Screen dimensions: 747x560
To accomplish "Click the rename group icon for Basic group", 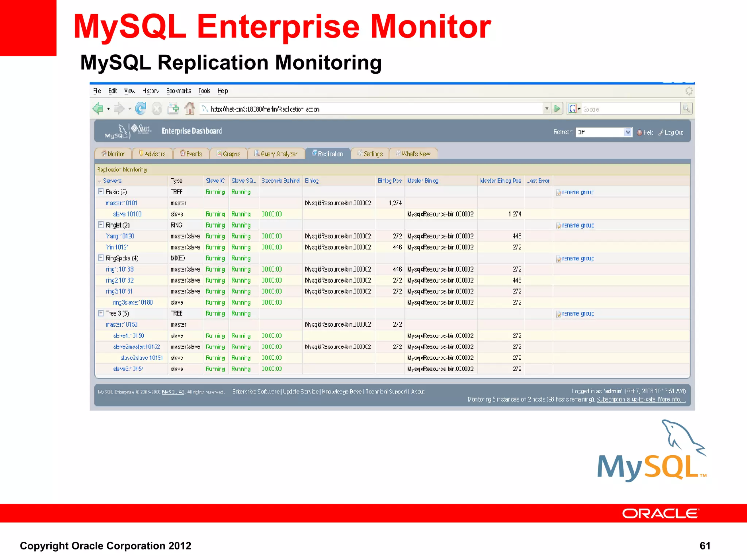I will [558, 192].
